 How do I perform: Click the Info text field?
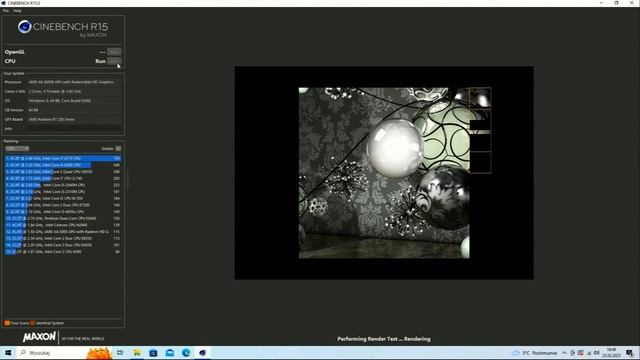(x=74, y=129)
